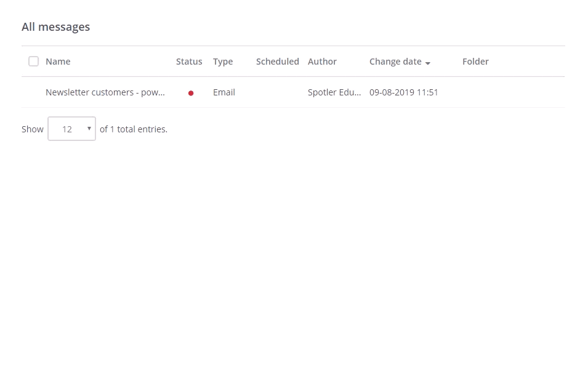Open the Show entries size dropdown
This screenshot has height=389, width=588.
[x=71, y=129]
